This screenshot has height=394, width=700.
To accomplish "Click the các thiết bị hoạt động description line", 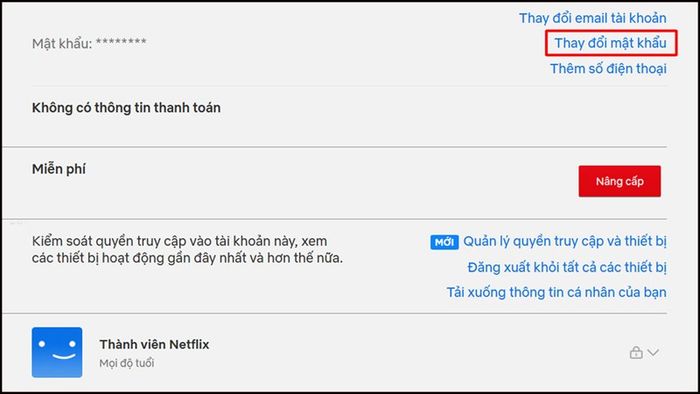I will coord(187,258).
